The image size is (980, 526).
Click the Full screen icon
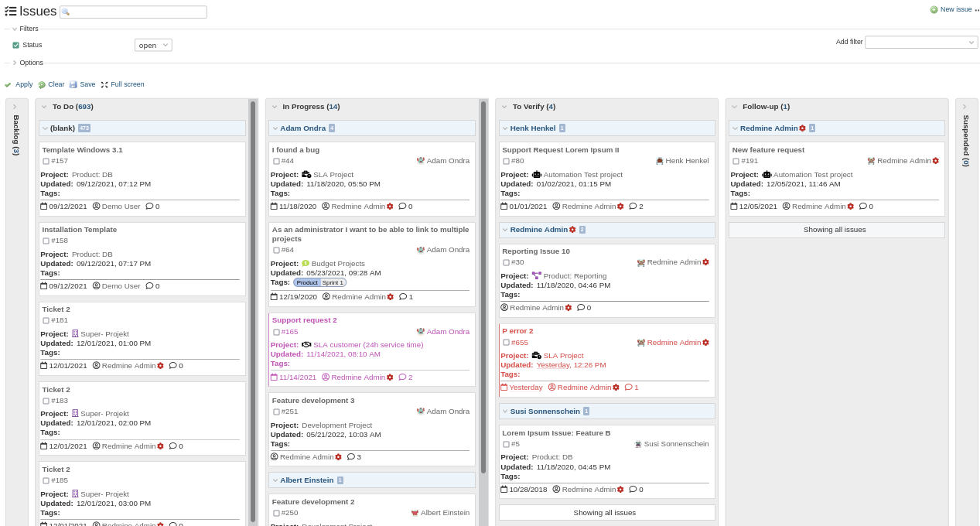point(104,84)
